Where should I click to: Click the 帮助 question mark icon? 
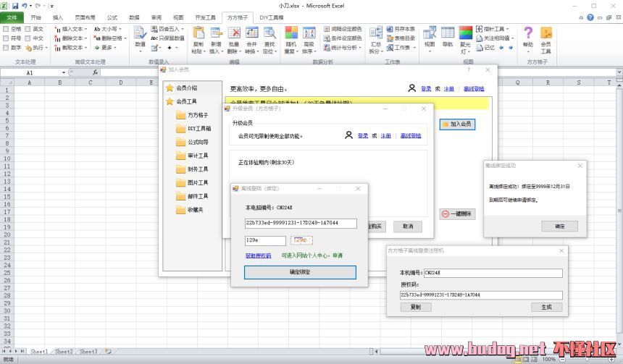coord(528,38)
